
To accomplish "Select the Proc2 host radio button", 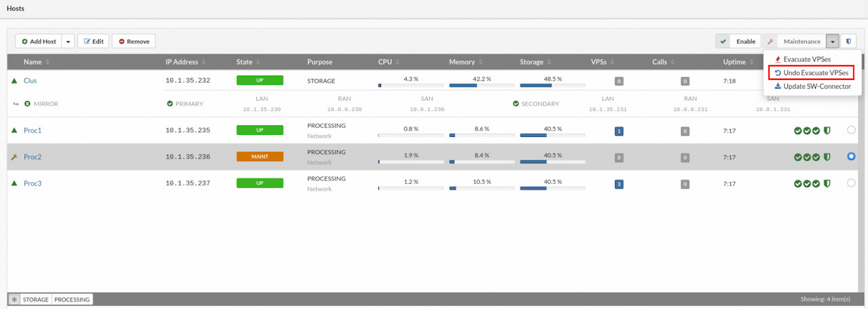I will point(851,157).
